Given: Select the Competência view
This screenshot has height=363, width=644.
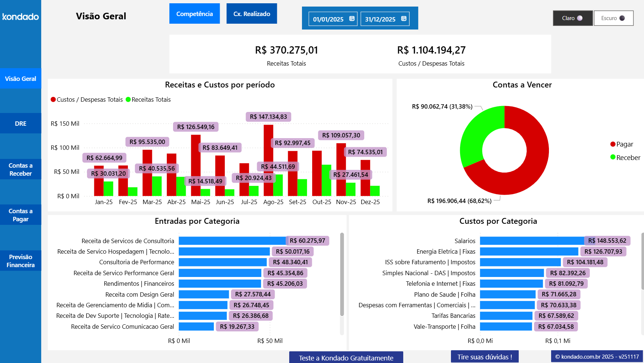Looking at the screenshot, I should pos(194,13).
